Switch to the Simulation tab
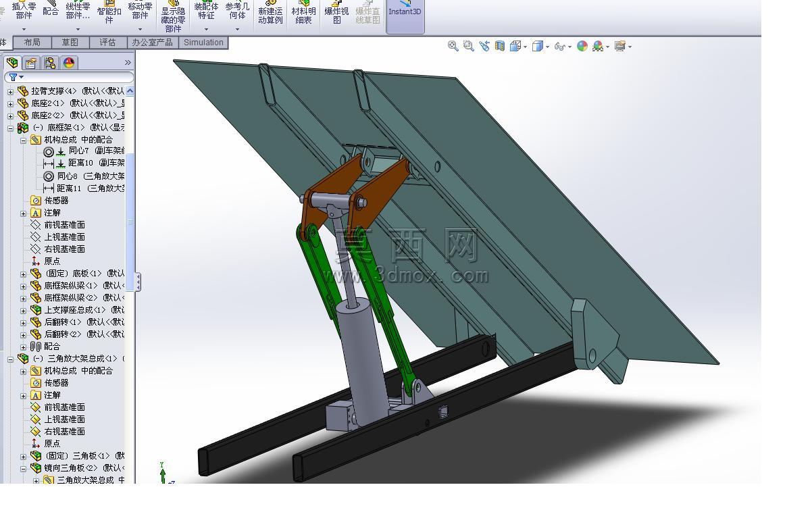The height and width of the screenshot is (508, 812). pyautogui.click(x=203, y=43)
